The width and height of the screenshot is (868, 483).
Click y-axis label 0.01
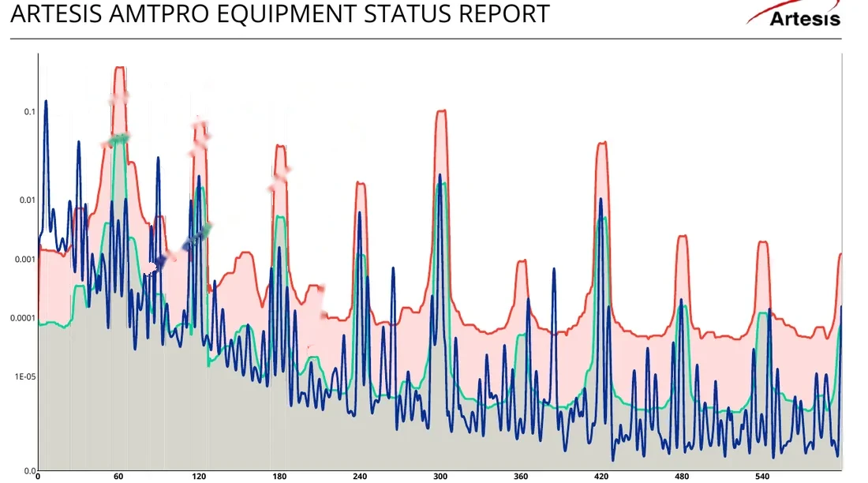click(x=27, y=200)
